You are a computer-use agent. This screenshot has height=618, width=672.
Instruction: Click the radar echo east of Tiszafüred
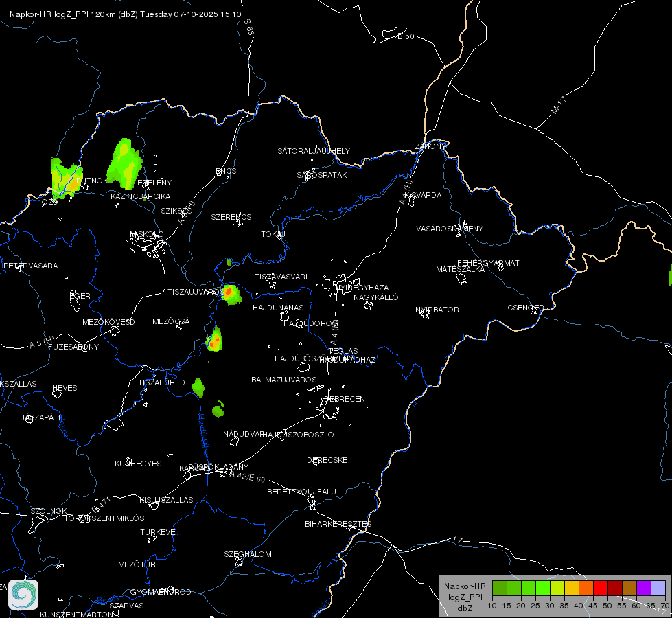198,387
